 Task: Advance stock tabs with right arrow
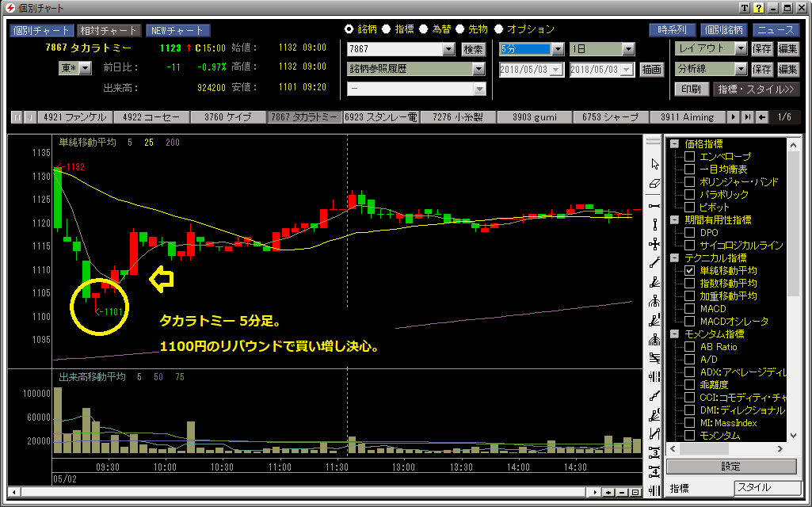tap(733, 117)
